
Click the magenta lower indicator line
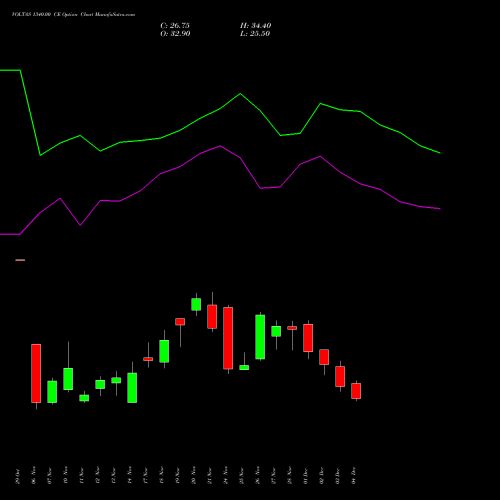tap(220, 146)
